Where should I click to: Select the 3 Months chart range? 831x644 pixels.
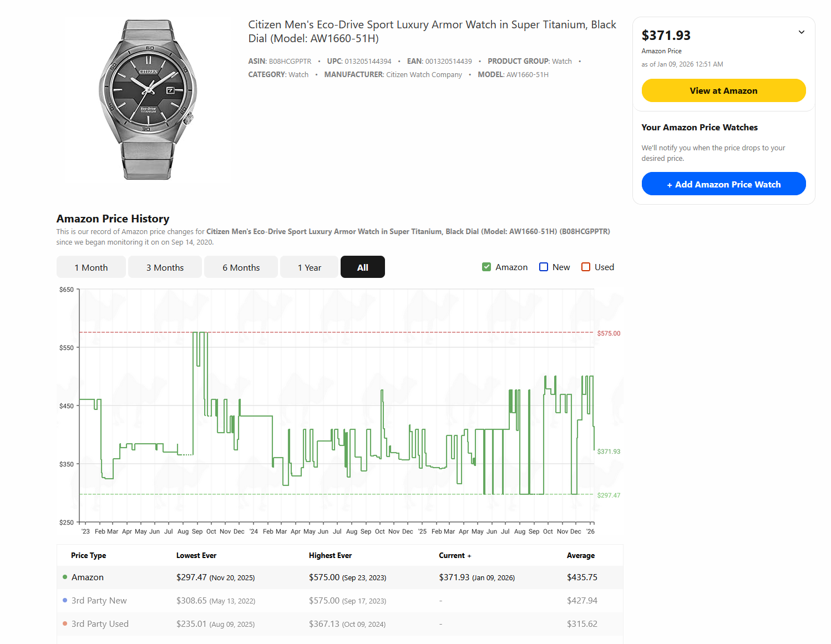(x=165, y=267)
